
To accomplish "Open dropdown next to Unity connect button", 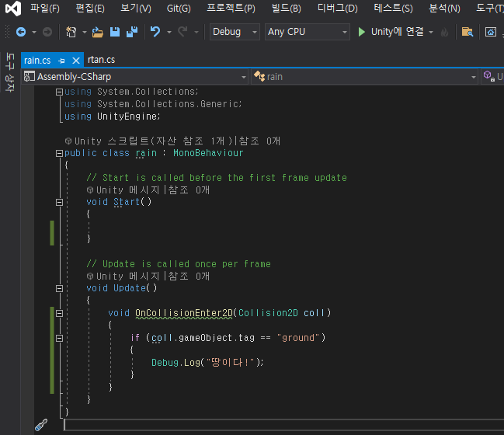I will pos(431,32).
